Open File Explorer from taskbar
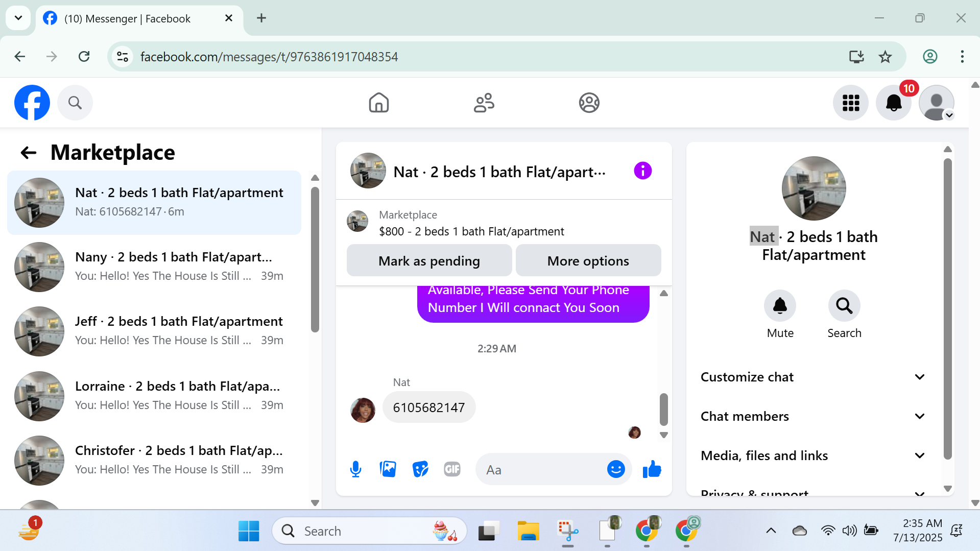This screenshot has width=980, height=551. 528,531
